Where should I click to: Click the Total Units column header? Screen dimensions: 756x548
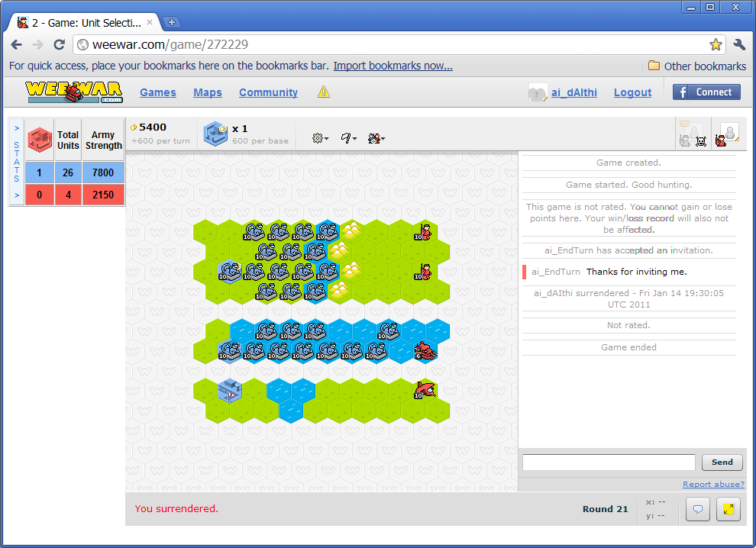coord(68,140)
